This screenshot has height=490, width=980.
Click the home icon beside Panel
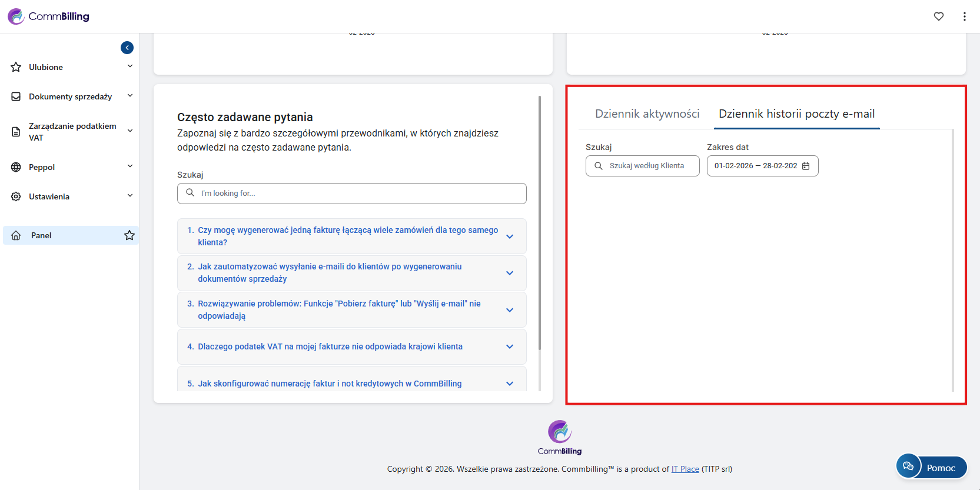(16, 235)
